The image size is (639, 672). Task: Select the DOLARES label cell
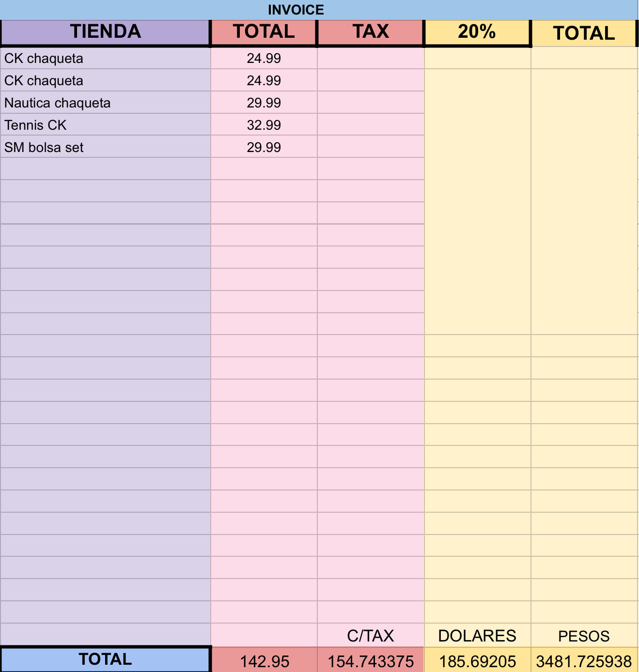pos(477,635)
